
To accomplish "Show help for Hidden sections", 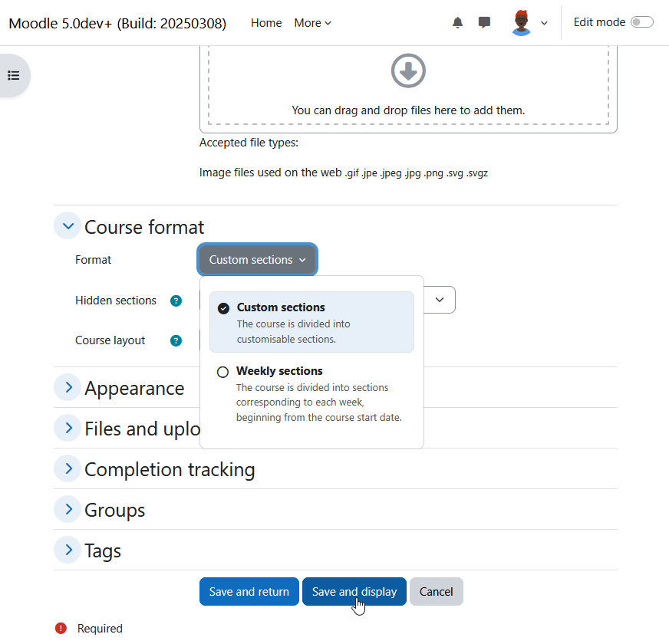I will pos(176,301).
